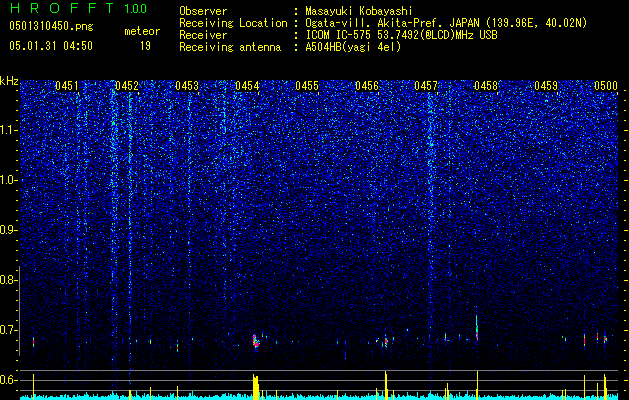Click the date stamp 05.01.31 04:50
Viewport: 629px width, 400px height.
51,46
